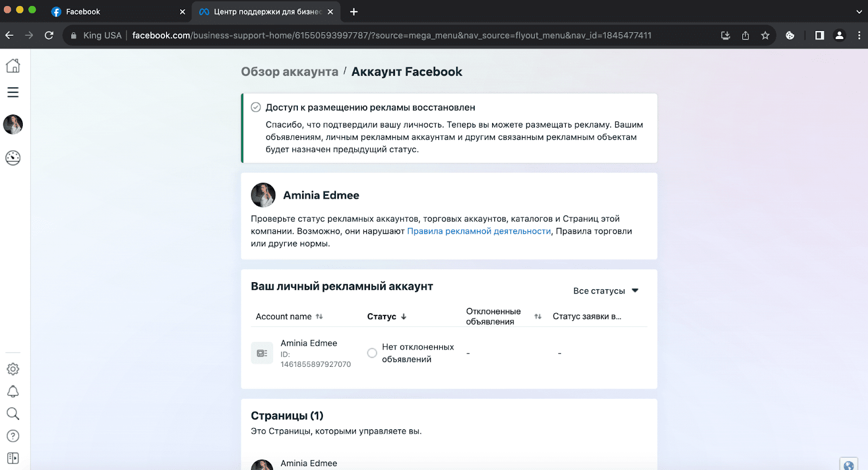Go to Обзор аккаунта breadcrumb
The height and width of the screenshot is (470, 868).
tap(290, 72)
